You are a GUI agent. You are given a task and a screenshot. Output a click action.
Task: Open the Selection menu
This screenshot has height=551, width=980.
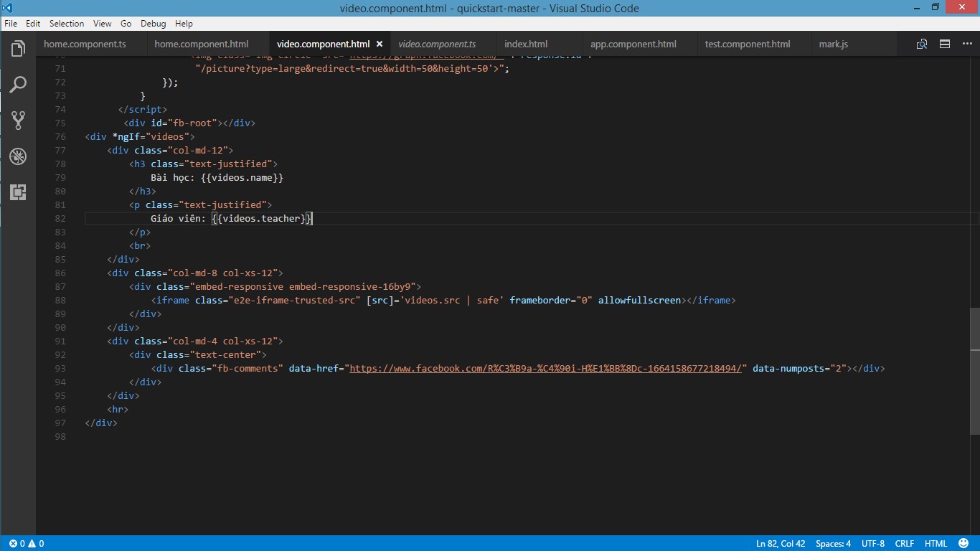click(67, 24)
